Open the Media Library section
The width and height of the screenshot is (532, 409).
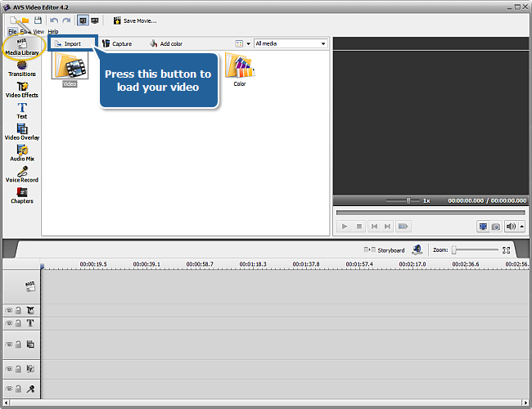[x=22, y=47]
